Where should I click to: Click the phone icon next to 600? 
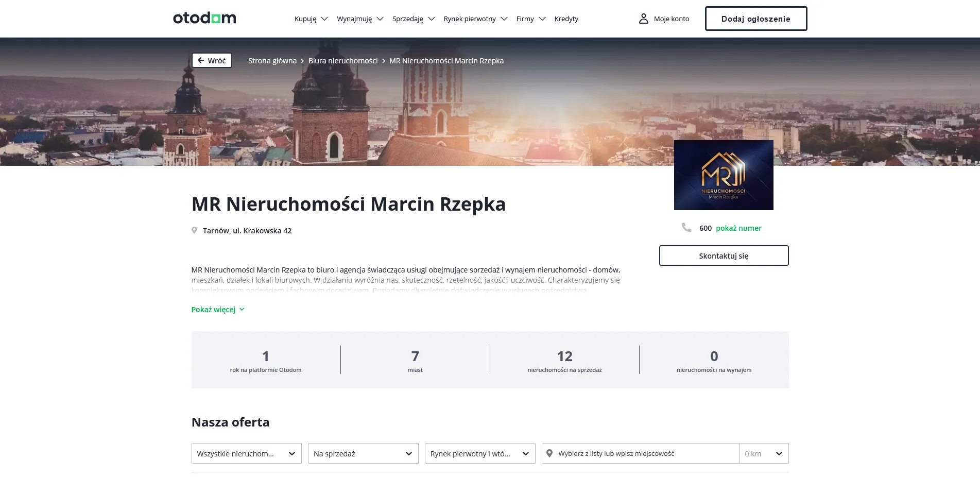coord(686,227)
